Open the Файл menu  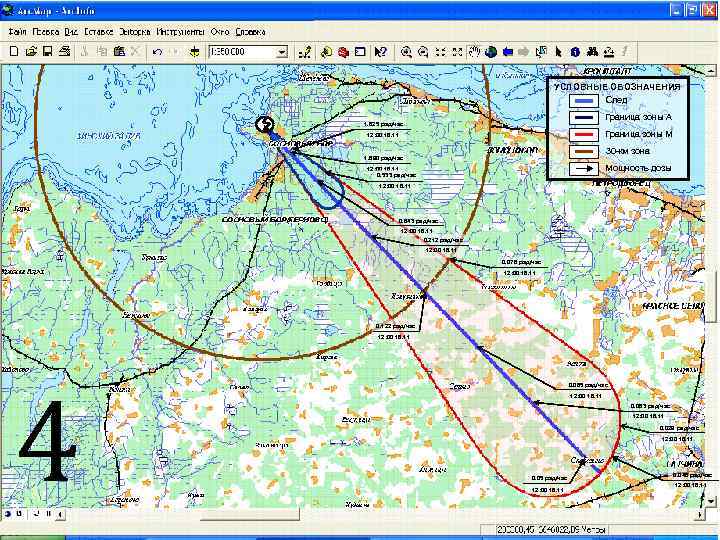point(17,32)
